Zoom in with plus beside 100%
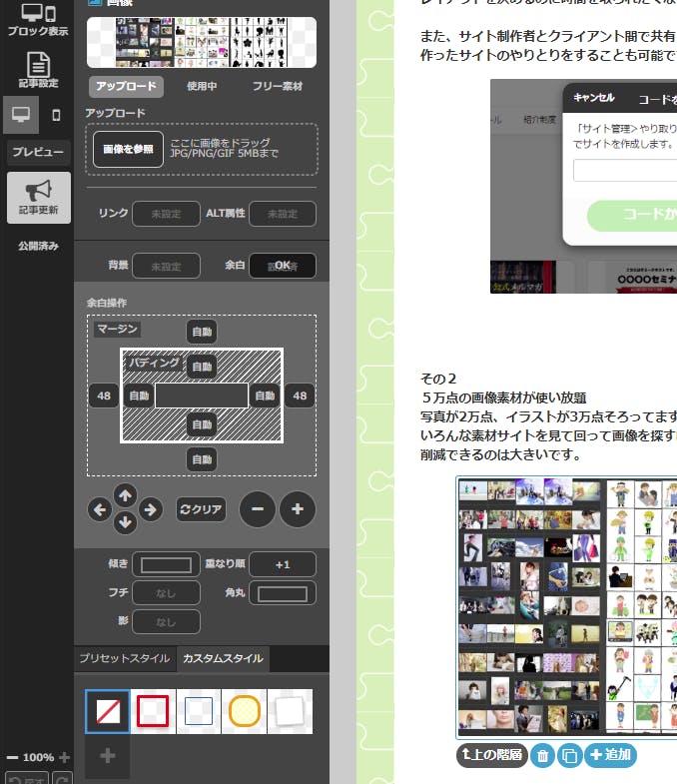Screen dimensions: 677x784 point(64,757)
